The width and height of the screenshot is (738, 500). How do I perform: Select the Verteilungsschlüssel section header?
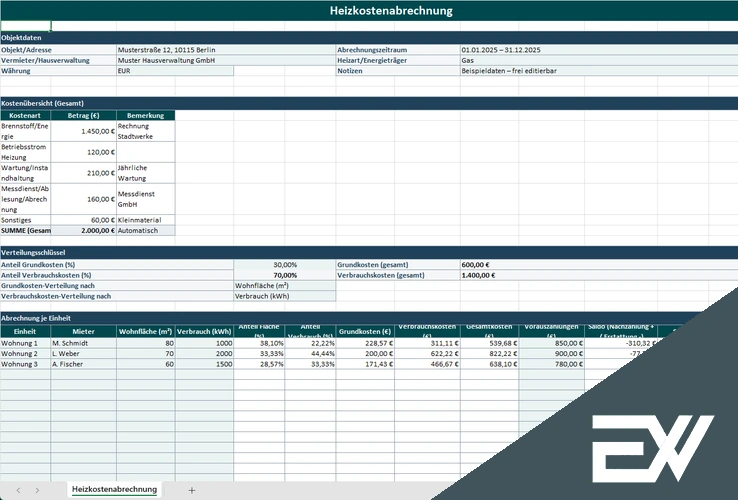pyautogui.click(x=369, y=252)
